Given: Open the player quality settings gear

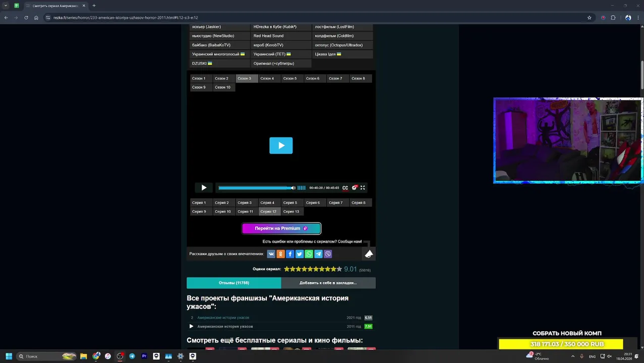Looking at the screenshot, I should [x=355, y=188].
